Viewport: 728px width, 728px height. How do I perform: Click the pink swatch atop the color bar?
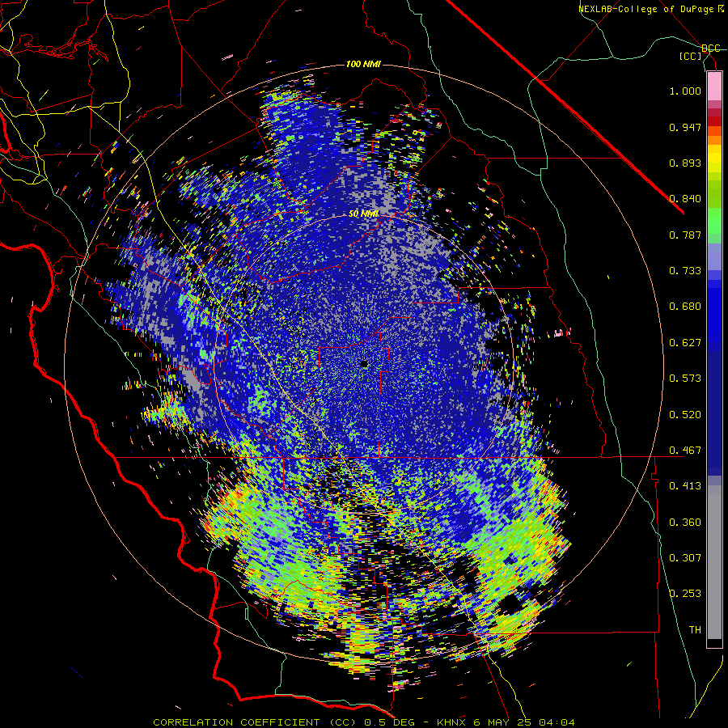[x=714, y=86]
